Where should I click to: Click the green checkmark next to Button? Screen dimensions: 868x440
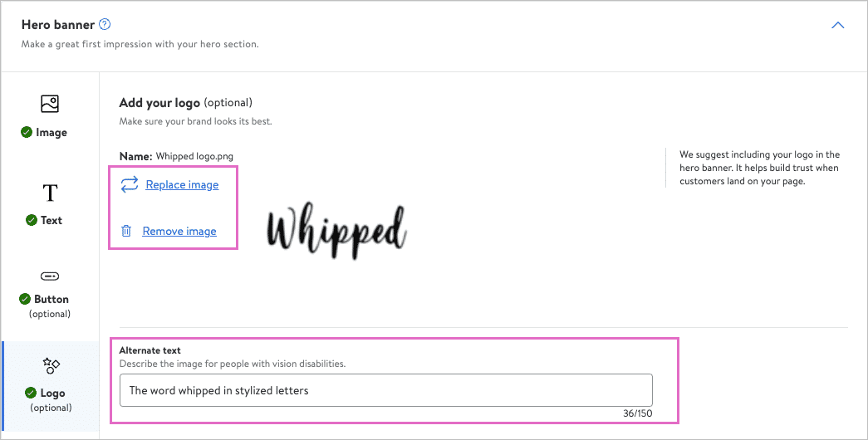point(25,299)
